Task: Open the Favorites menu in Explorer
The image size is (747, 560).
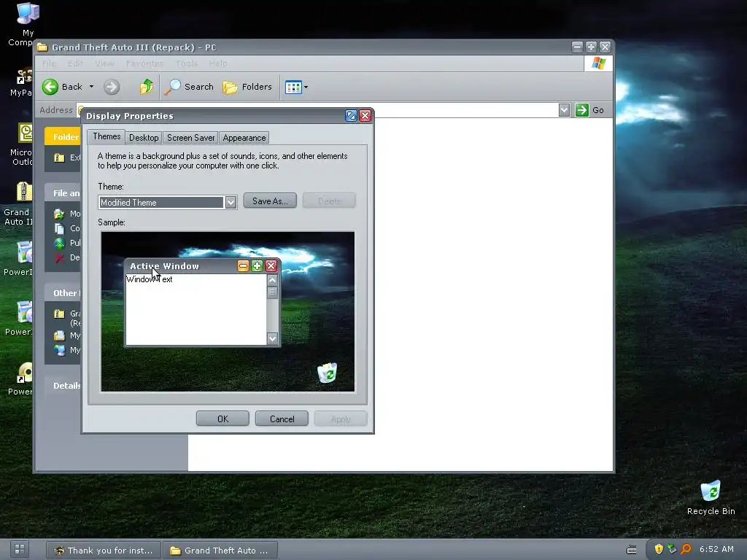Action: coord(144,63)
